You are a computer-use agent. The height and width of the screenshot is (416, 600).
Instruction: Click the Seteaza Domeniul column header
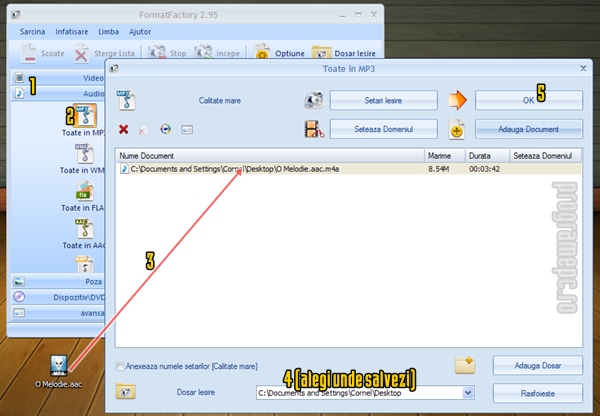point(546,156)
